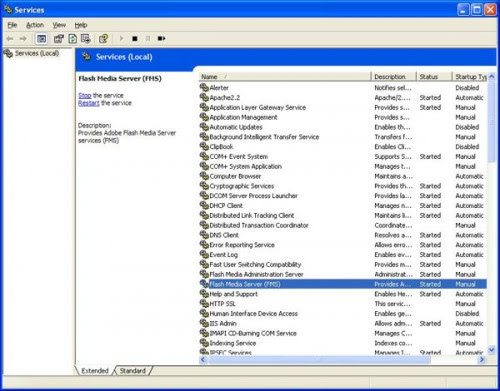Open the View menu
Screen dimensions: 500x391
click(x=59, y=25)
